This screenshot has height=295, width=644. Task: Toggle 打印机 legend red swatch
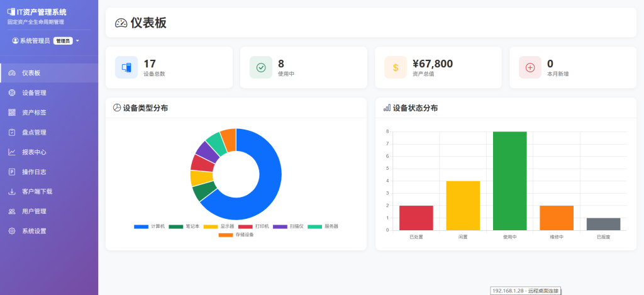point(245,226)
